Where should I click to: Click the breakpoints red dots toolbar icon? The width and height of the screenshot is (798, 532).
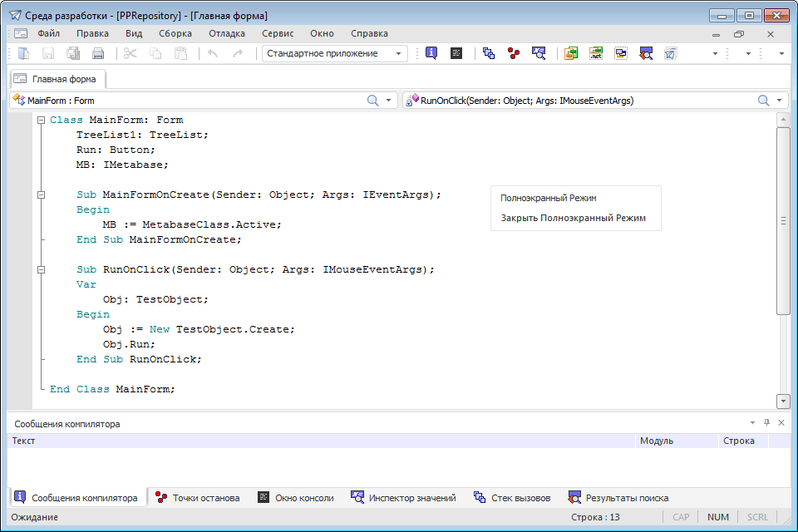514,53
